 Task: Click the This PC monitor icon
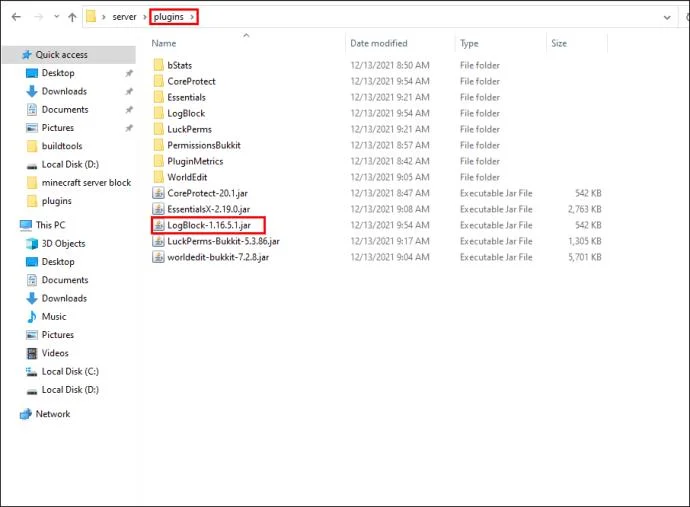[26, 225]
